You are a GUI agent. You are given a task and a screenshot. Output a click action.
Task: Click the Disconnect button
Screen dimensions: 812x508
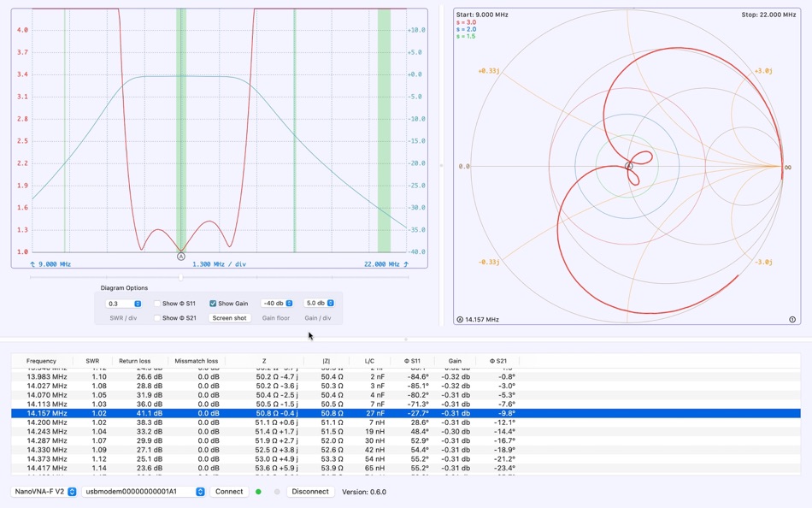pos(310,492)
